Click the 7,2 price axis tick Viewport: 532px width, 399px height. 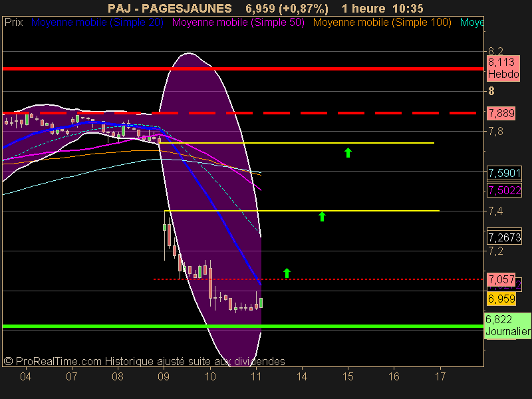pos(495,251)
